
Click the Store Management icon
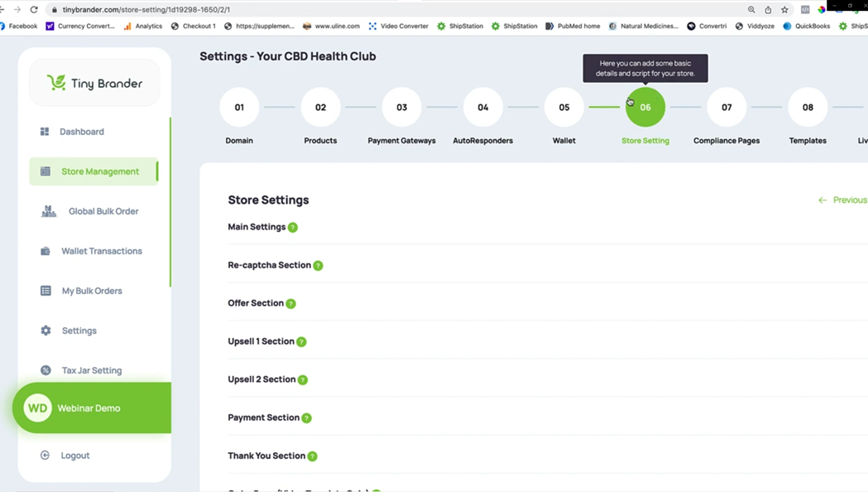(x=46, y=171)
